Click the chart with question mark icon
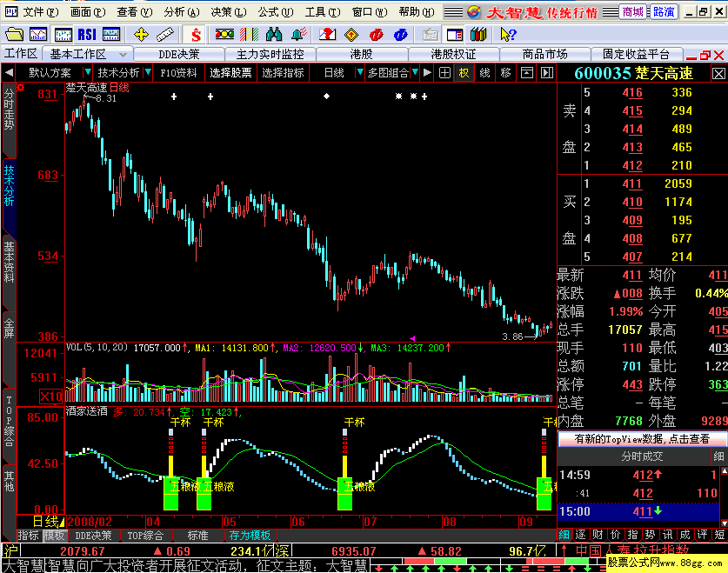This screenshot has height=573, width=728. (327, 34)
